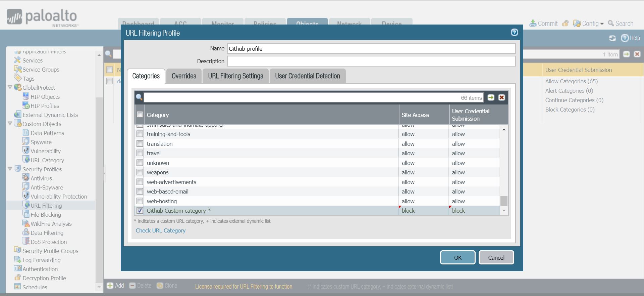Viewport: 644px width, 296px height.
Task: Click the magnifier icon in category search
Action: pyautogui.click(x=139, y=97)
